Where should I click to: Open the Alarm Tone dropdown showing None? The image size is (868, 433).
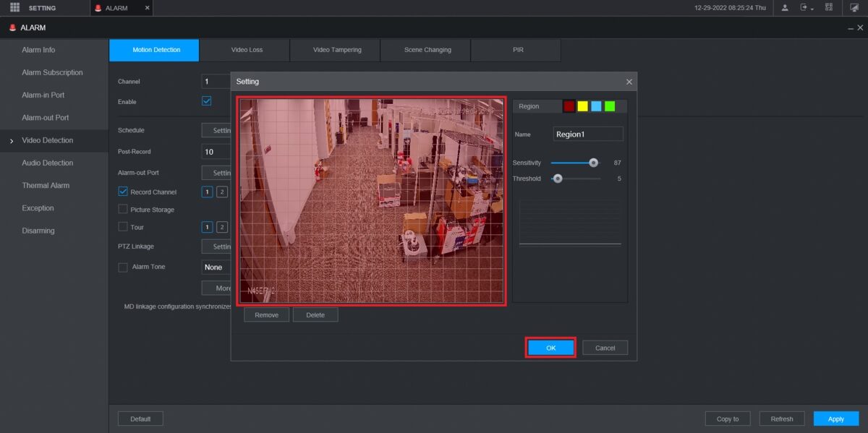[216, 267]
